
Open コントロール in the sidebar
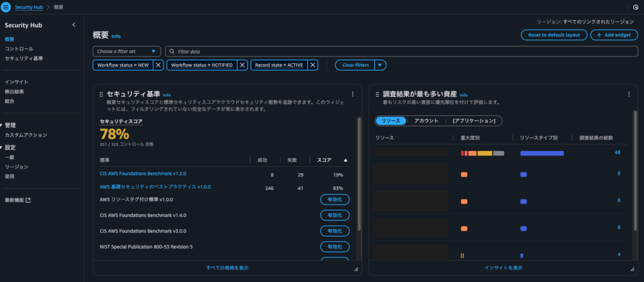click(x=19, y=49)
